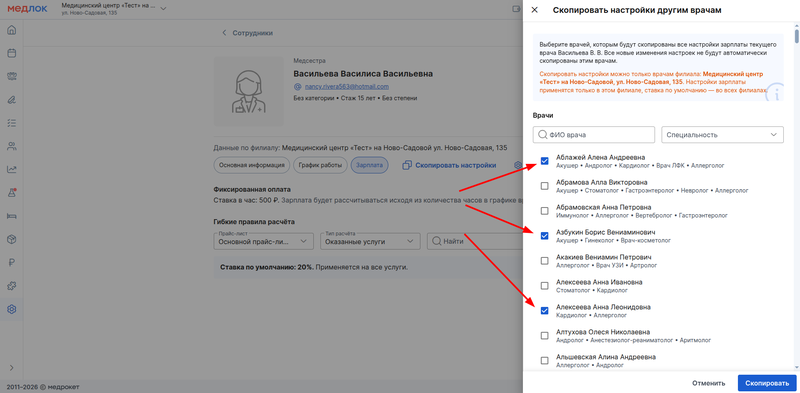800x393 pixels.
Task: Open the people icon in left sidebar
Action: 11,146
